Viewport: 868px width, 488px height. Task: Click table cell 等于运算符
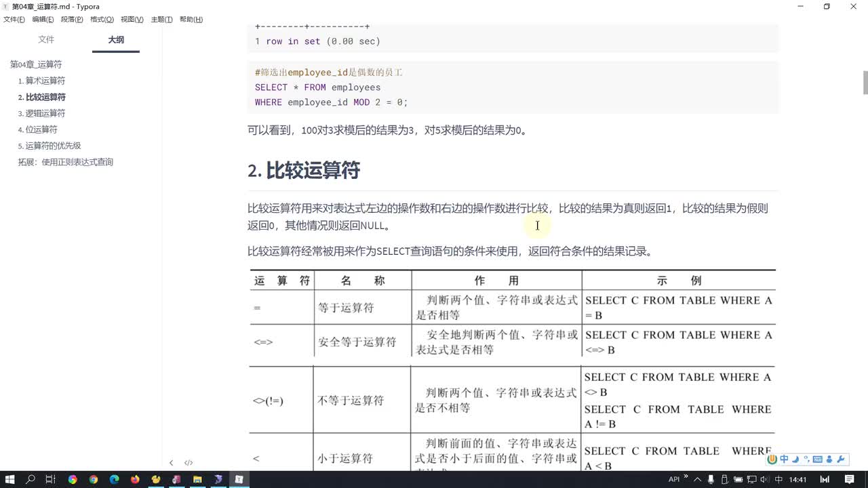346,308
